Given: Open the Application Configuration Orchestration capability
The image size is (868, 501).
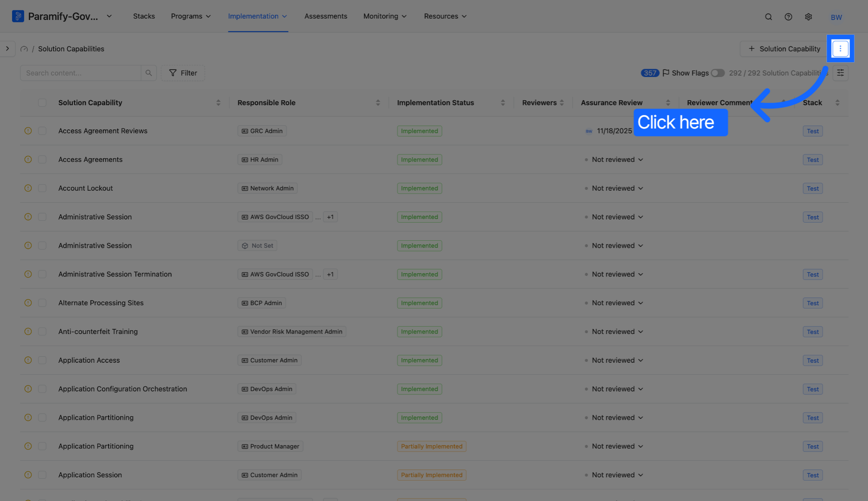Looking at the screenshot, I should coord(123,389).
